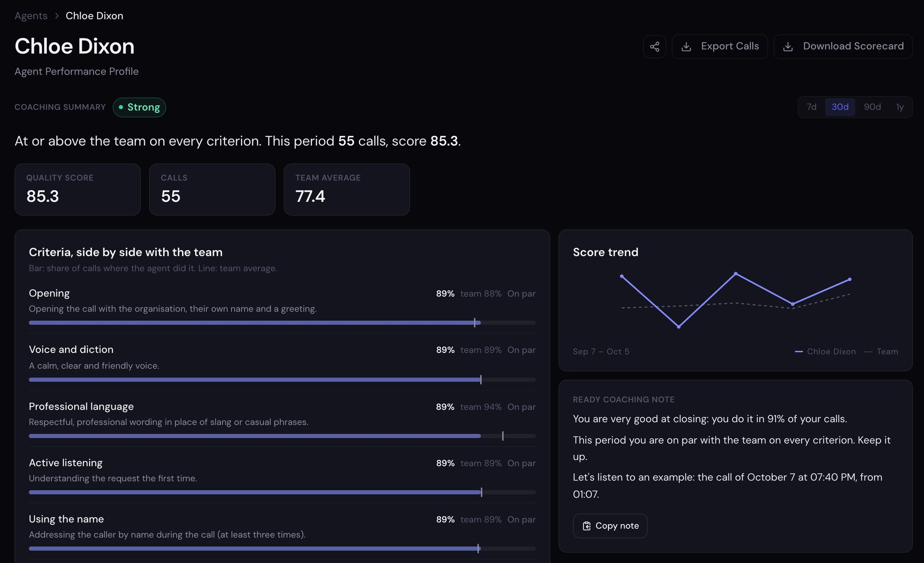Click the Opening criterion title
Screen dimensions: 924x563
coord(49,293)
